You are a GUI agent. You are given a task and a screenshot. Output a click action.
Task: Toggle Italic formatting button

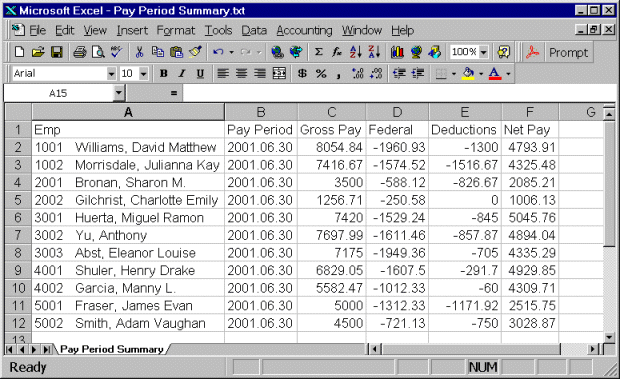point(181,74)
